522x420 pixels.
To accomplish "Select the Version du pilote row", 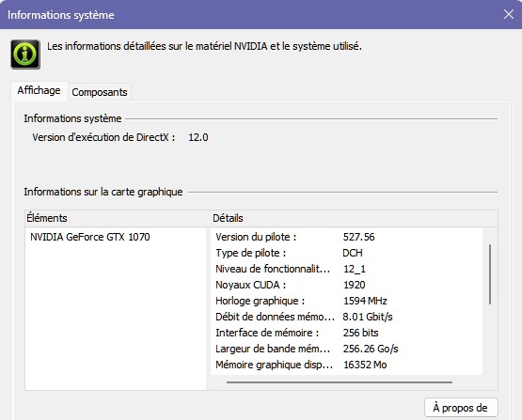I will (346, 237).
